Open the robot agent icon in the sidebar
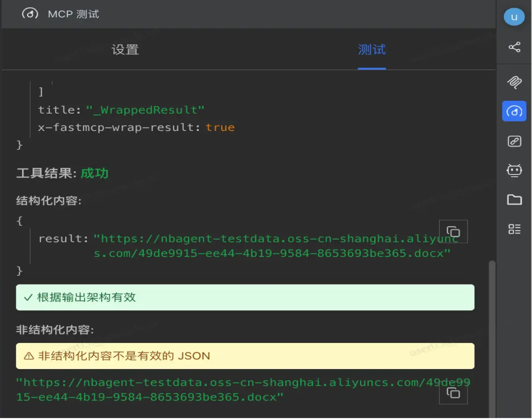The height and width of the screenshot is (419, 532). click(x=514, y=170)
